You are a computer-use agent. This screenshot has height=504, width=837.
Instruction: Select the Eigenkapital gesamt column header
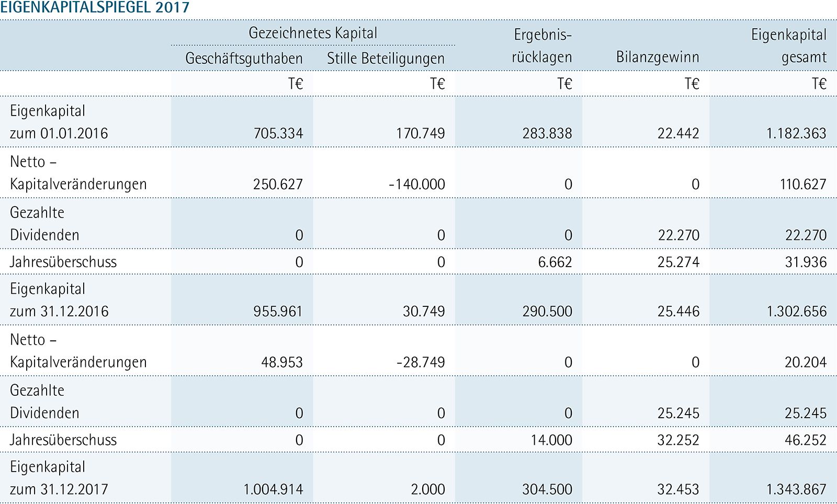(789, 46)
